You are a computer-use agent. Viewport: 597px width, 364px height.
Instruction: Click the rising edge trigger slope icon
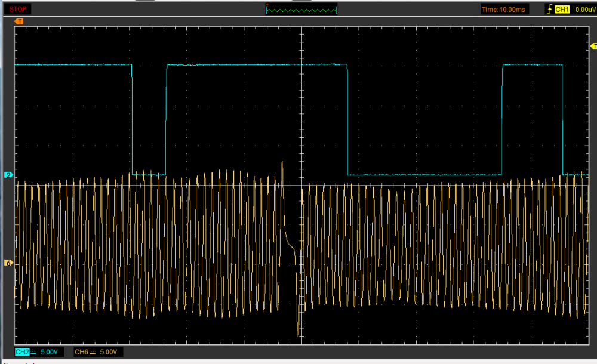(x=549, y=9)
